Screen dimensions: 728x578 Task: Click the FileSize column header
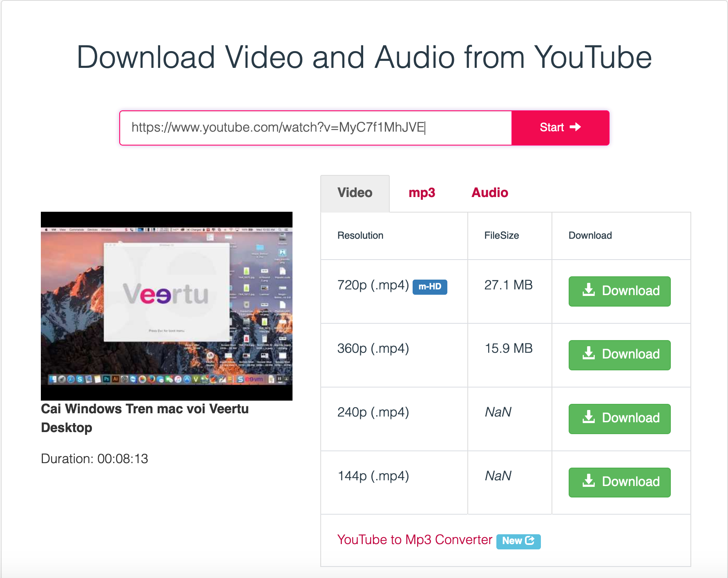pos(501,235)
